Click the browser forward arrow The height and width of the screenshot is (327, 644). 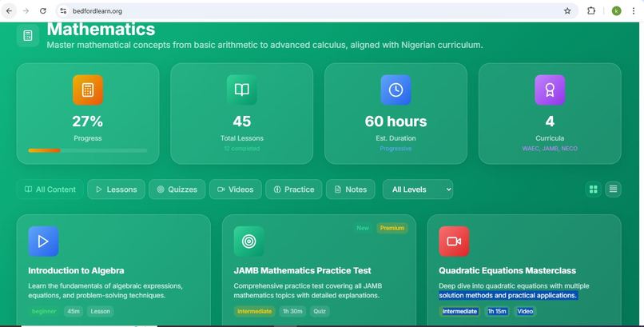[26, 11]
